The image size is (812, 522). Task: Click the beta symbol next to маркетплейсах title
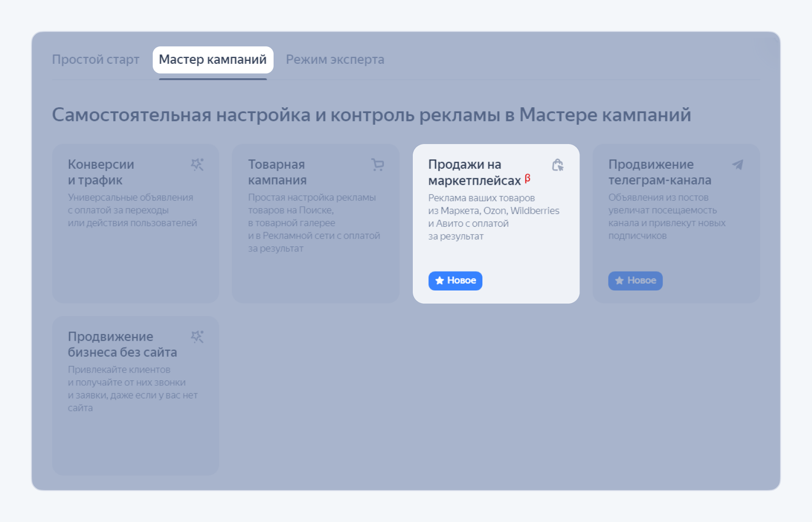pos(528,178)
